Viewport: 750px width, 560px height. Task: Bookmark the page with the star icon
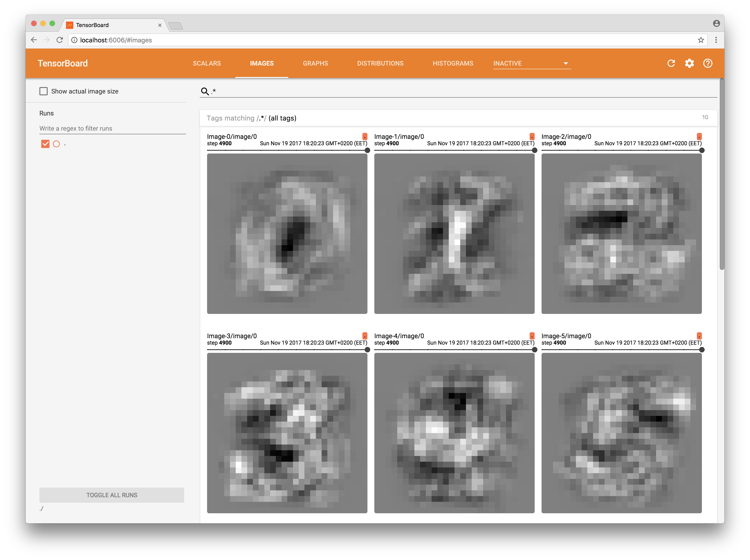pyautogui.click(x=701, y=40)
